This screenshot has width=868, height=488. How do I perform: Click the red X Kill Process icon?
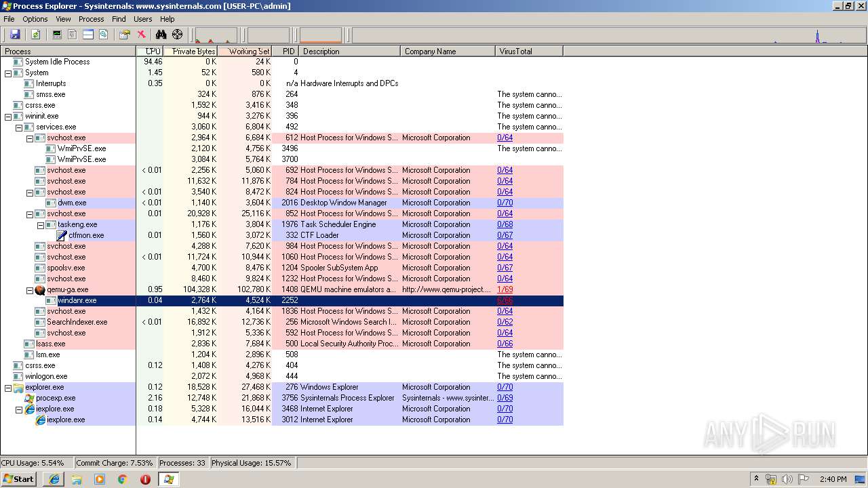[x=141, y=35]
